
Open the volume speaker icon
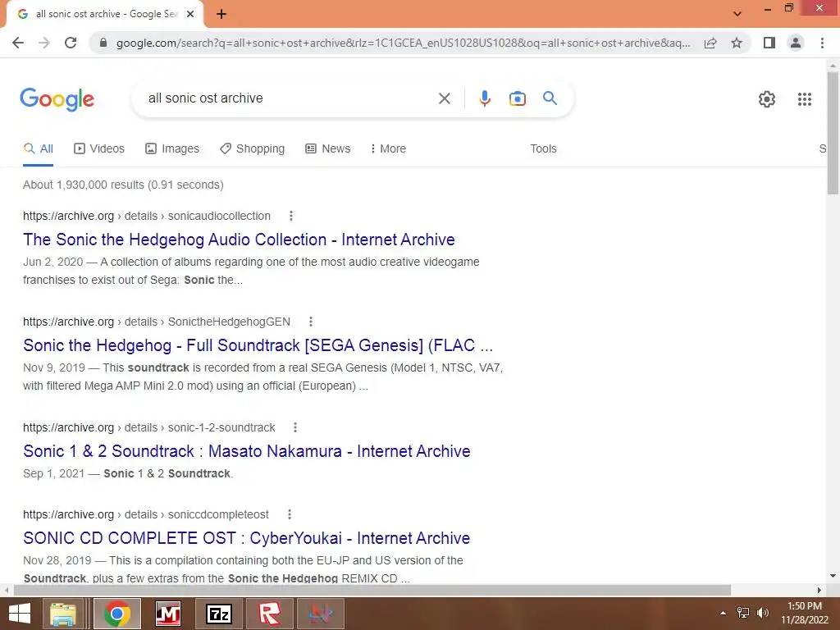763,613
